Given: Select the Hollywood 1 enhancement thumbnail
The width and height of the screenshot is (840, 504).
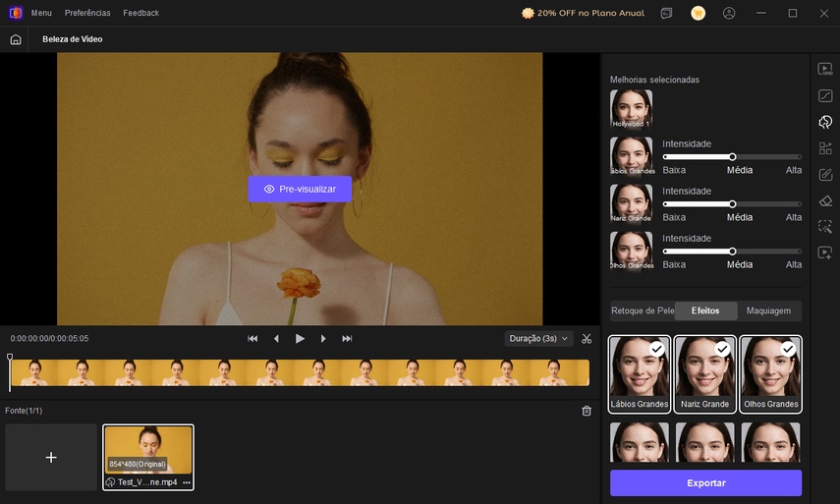Looking at the screenshot, I should [x=631, y=109].
